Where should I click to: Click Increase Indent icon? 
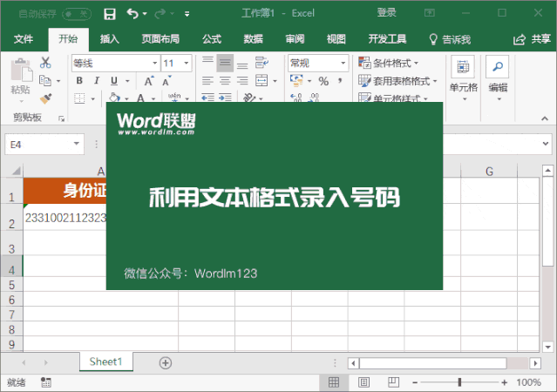pyautogui.click(x=225, y=97)
